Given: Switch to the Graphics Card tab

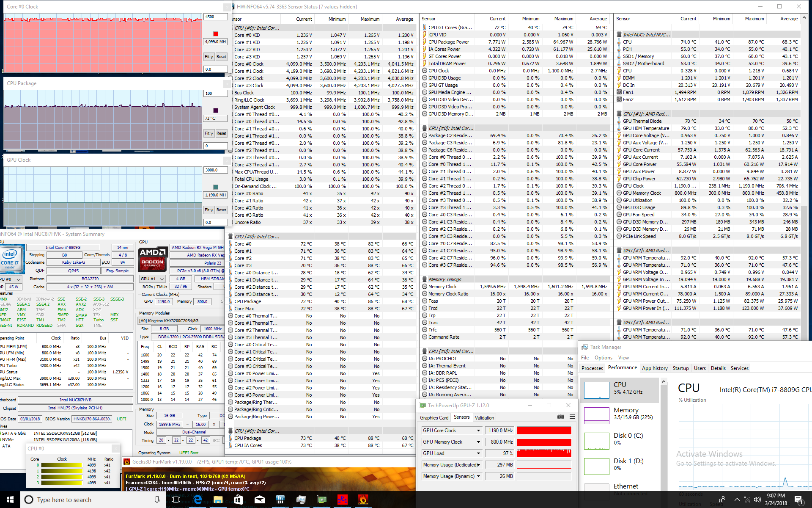Looking at the screenshot, I should coord(434,417).
